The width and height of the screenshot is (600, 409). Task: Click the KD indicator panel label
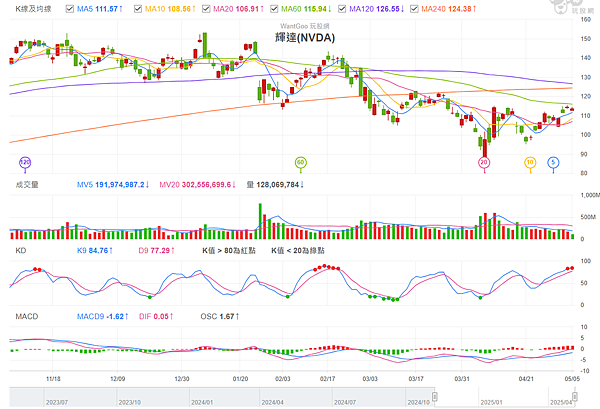[21, 251]
